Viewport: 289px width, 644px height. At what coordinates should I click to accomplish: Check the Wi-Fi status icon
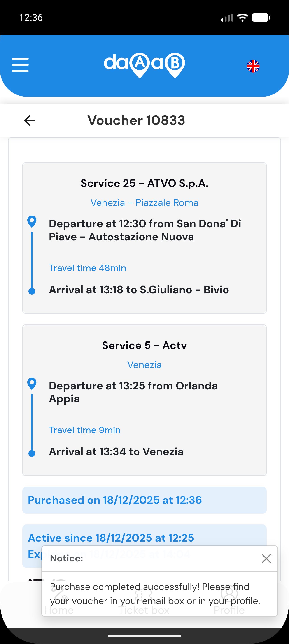[x=242, y=18]
